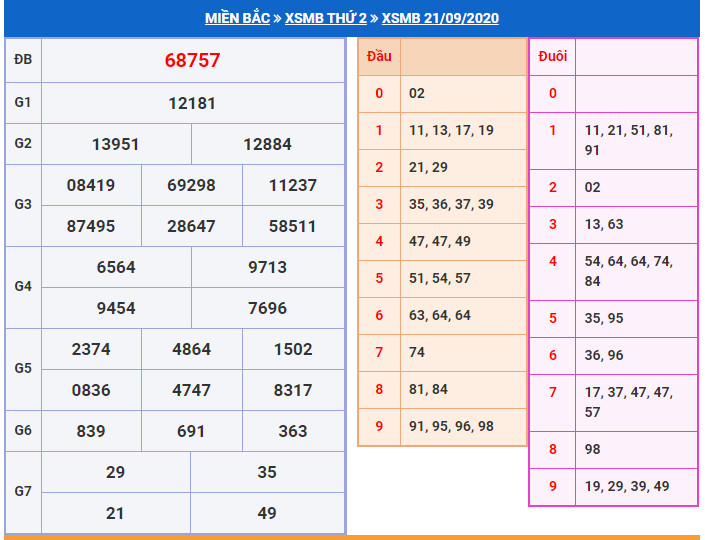Select G1 prize number 12181

point(192,103)
